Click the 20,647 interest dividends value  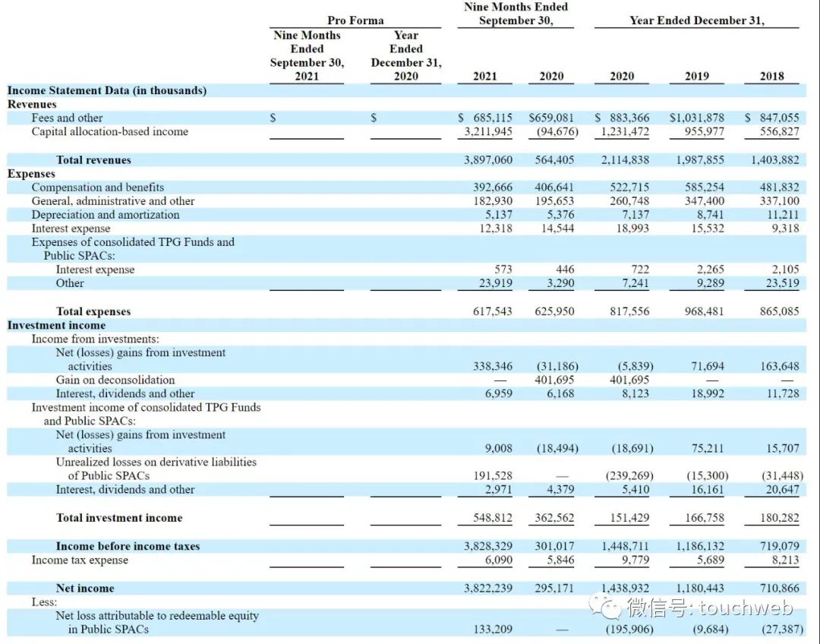[x=783, y=489]
